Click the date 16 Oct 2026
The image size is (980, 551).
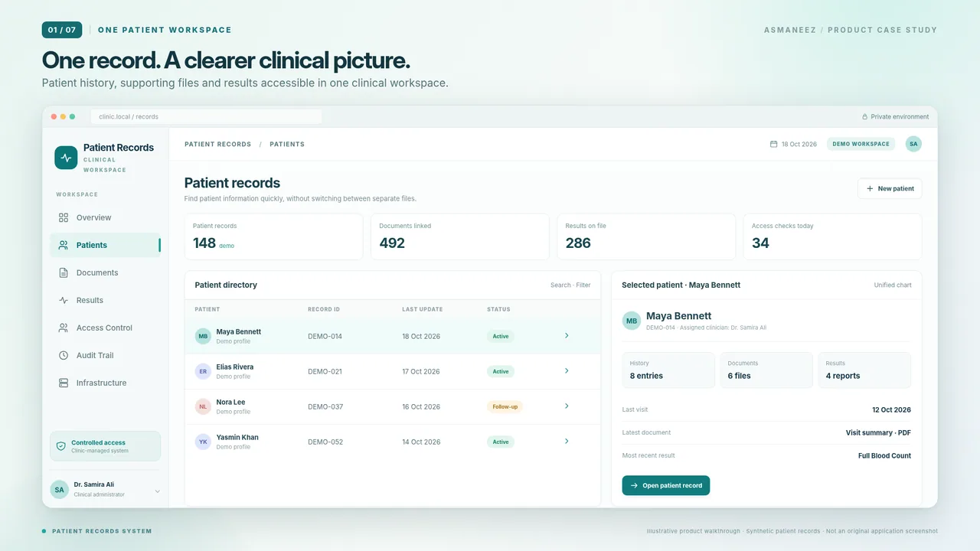tap(421, 406)
